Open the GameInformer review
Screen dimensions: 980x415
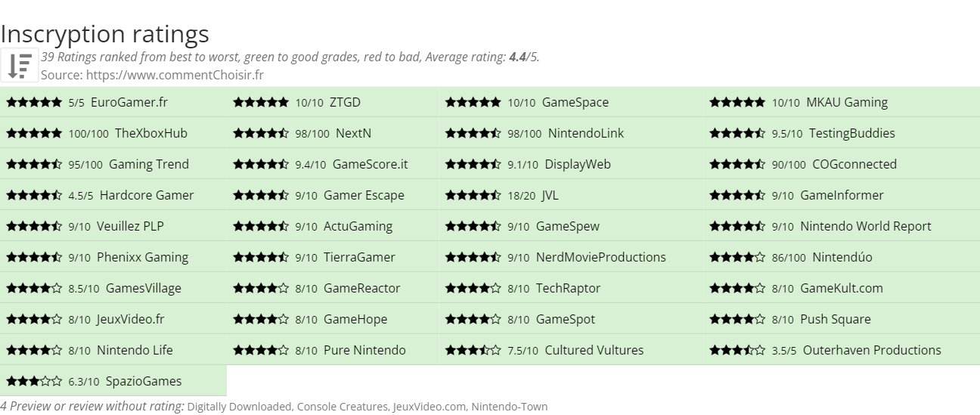tap(842, 195)
